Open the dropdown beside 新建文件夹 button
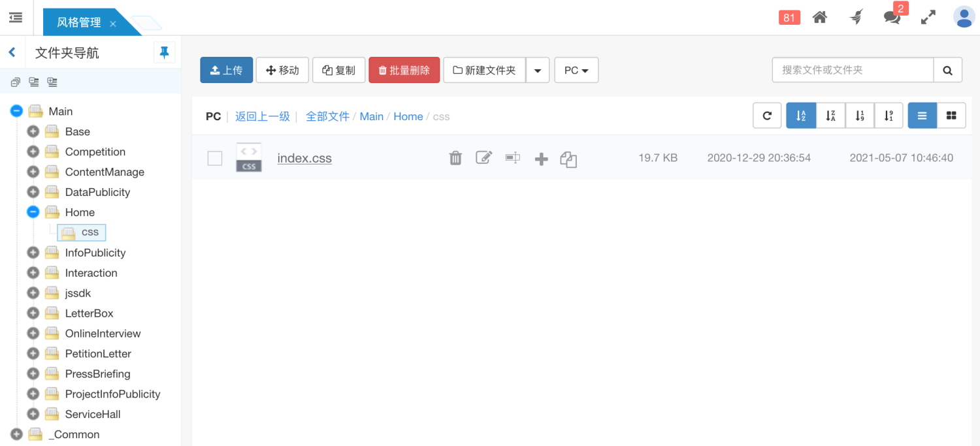The height and width of the screenshot is (446, 980). [x=538, y=70]
